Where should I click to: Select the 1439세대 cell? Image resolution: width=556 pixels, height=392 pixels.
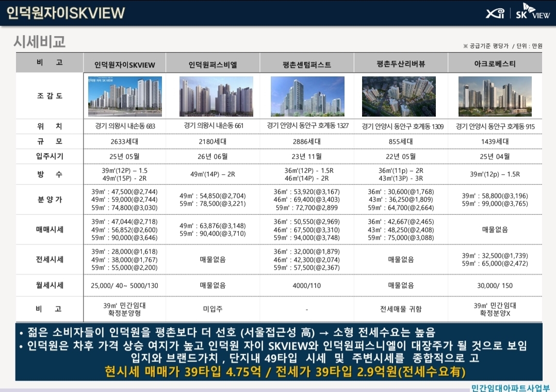click(x=495, y=141)
